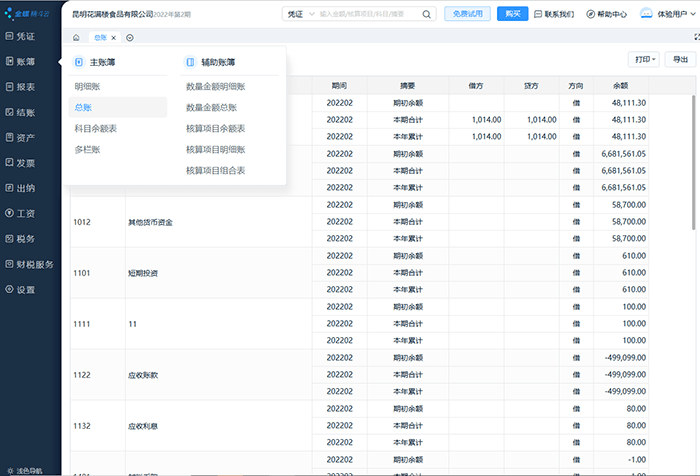Click account code 1111
700x476 pixels.
pyautogui.click(x=82, y=324)
